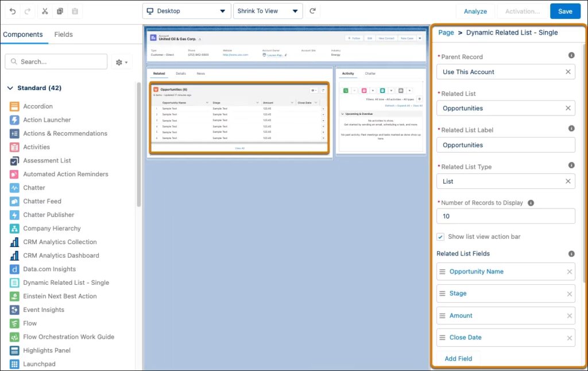Click the Add Field link

click(458, 358)
